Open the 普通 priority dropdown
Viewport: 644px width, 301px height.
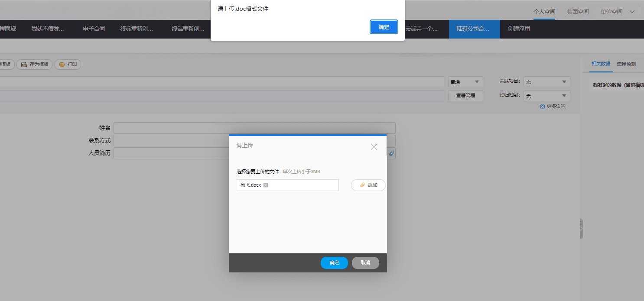click(x=465, y=82)
